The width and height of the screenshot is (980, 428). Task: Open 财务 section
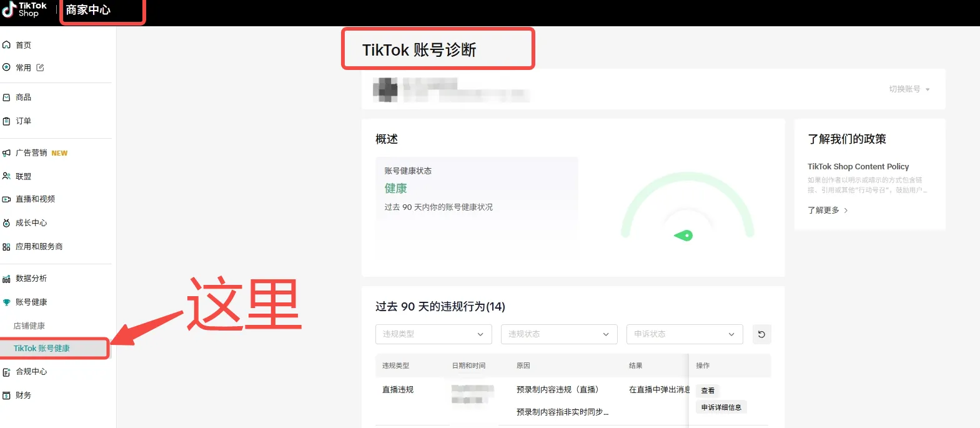(24, 396)
